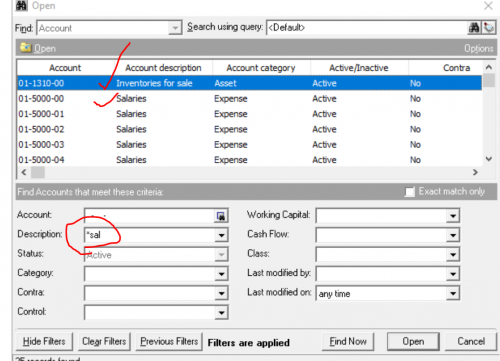Open the Cash Flow dropdown
The width and height of the screenshot is (500, 361).
(x=453, y=235)
